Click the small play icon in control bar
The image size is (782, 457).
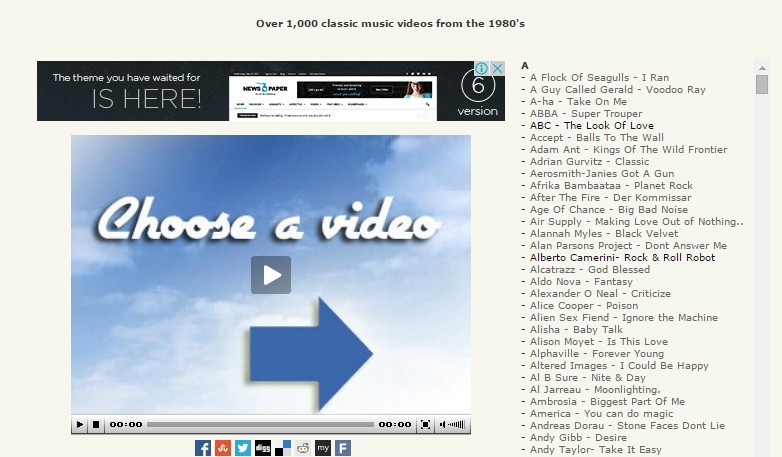pyautogui.click(x=80, y=425)
